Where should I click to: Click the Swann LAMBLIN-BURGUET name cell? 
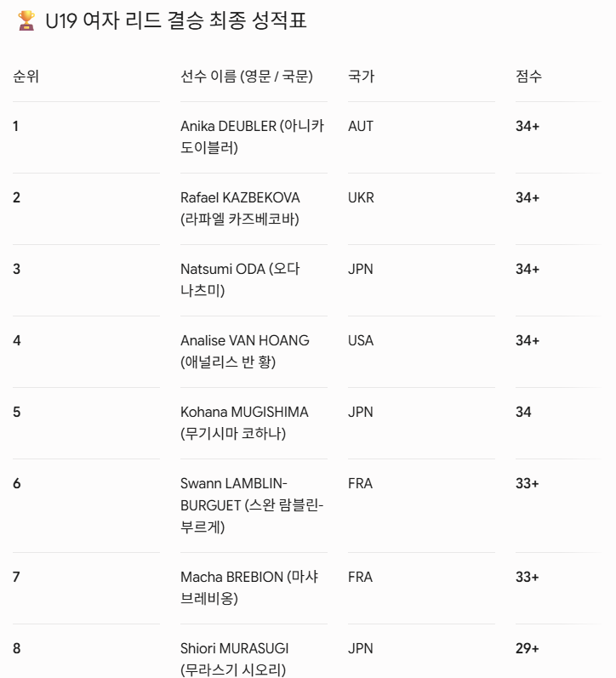coord(252,505)
